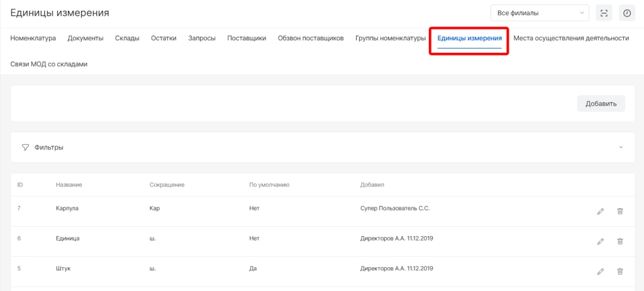Click the funnel icon next to Фильтры

tap(25, 147)
